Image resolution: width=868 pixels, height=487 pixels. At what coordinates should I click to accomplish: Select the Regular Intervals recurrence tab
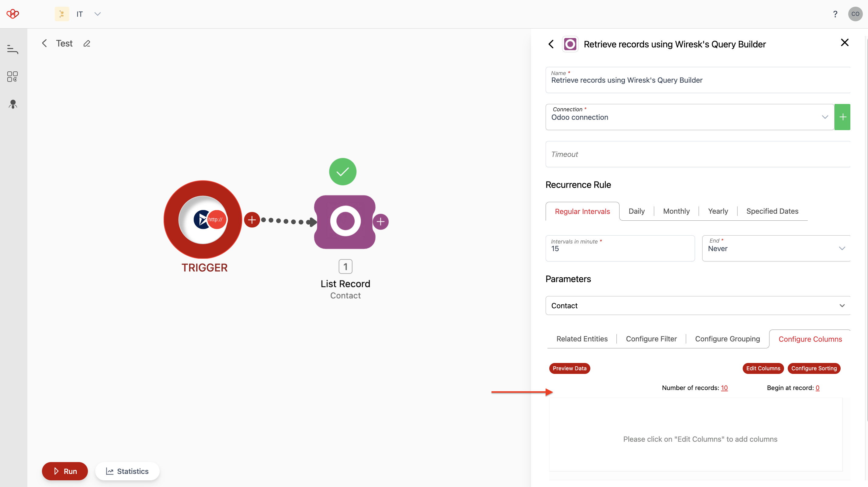(582, 211)
